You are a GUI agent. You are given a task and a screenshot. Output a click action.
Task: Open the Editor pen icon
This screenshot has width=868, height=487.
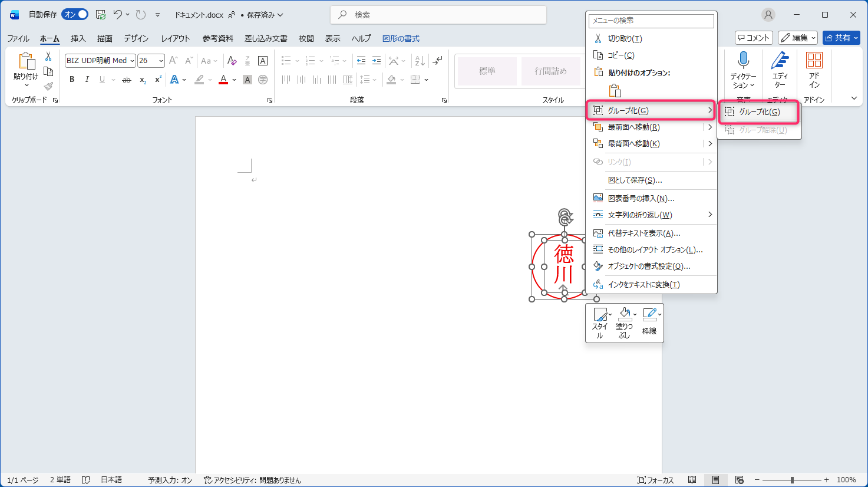click(780, 60)
